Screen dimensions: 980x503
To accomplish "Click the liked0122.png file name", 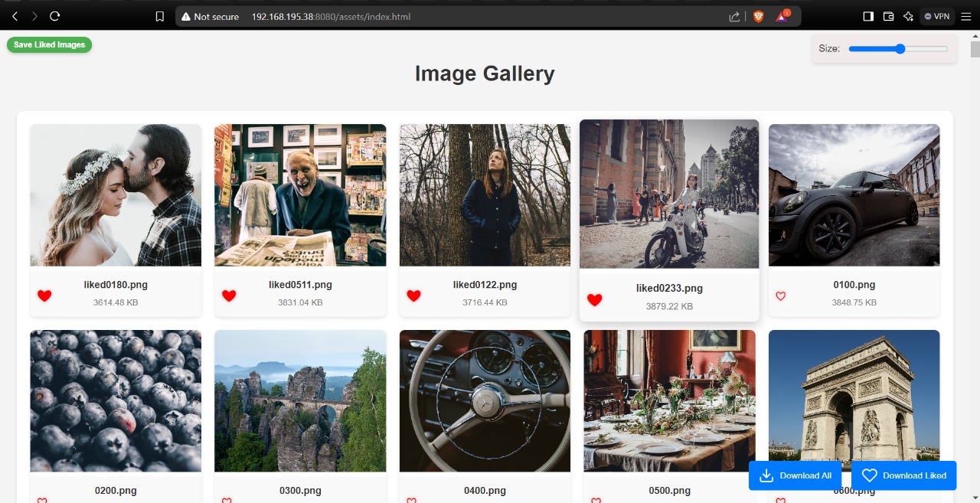I will click(485, 285).
